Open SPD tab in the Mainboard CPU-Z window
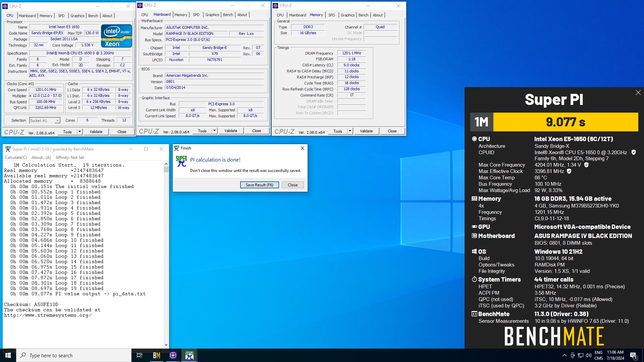Screen dimensions: 644x362 (196, 15)
